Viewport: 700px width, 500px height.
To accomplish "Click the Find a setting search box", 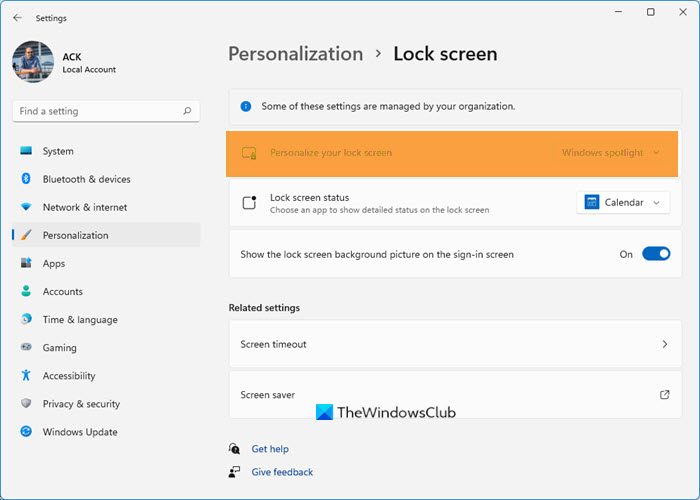I will pyautogui.click(x=95, y=111).
